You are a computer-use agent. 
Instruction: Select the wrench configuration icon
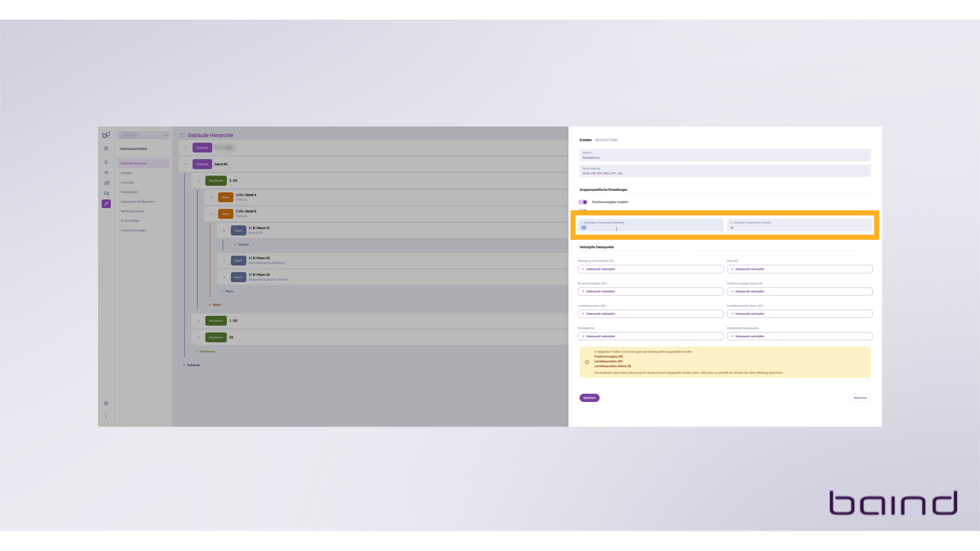106,204
